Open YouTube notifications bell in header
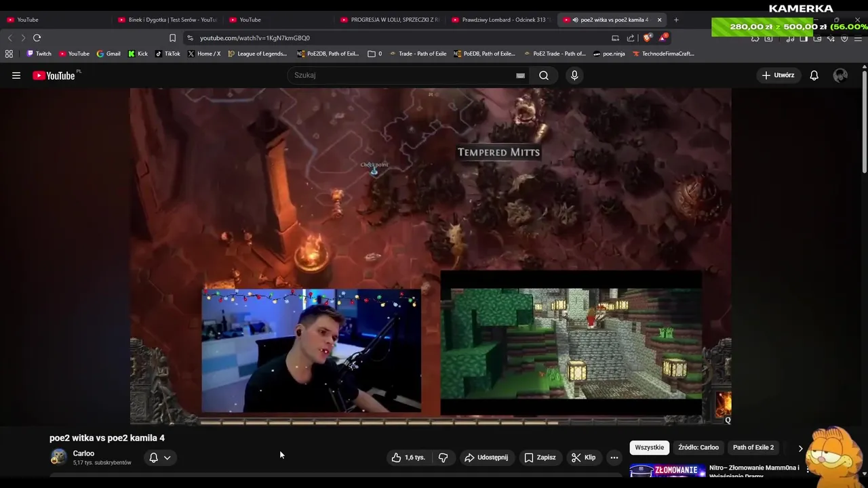Screen dimensions: 868x488 pyautogui.click(x=814, y=75)
